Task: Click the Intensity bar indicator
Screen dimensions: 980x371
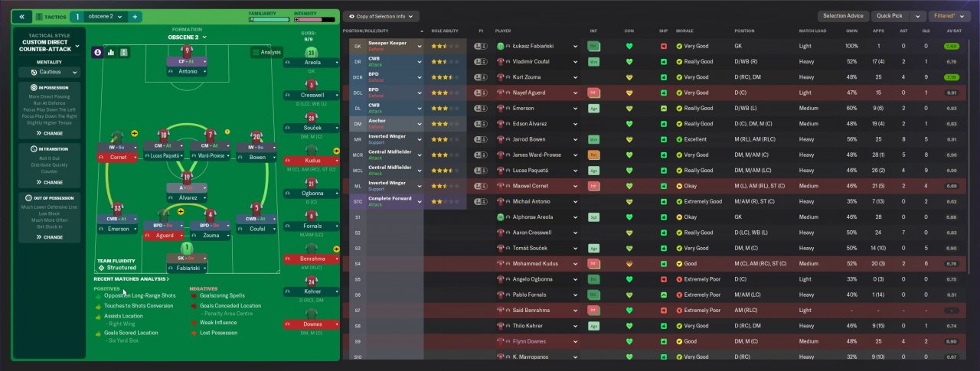Action: (315, 19)
